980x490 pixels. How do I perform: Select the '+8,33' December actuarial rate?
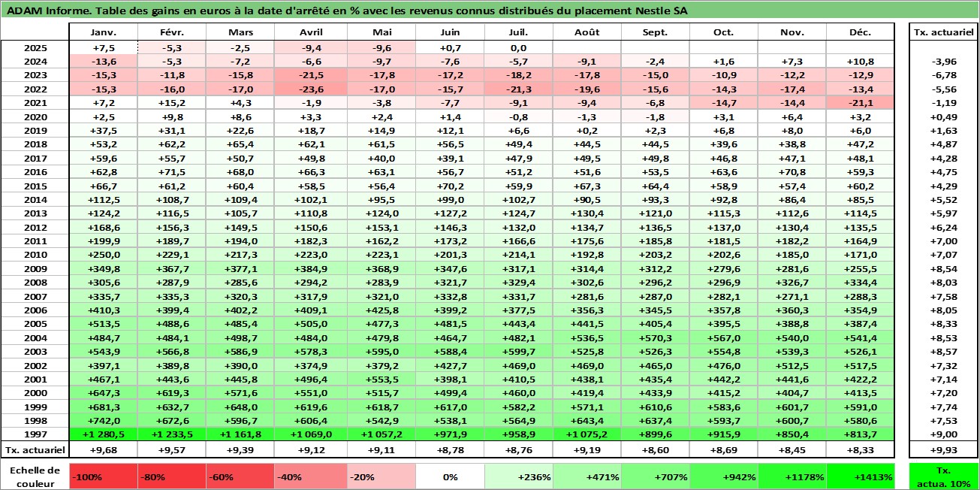click(x=860, y=449)
